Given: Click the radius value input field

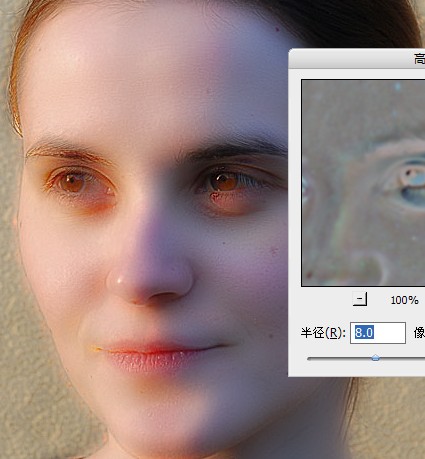Looking at the screenshot, I should [378, 333].
